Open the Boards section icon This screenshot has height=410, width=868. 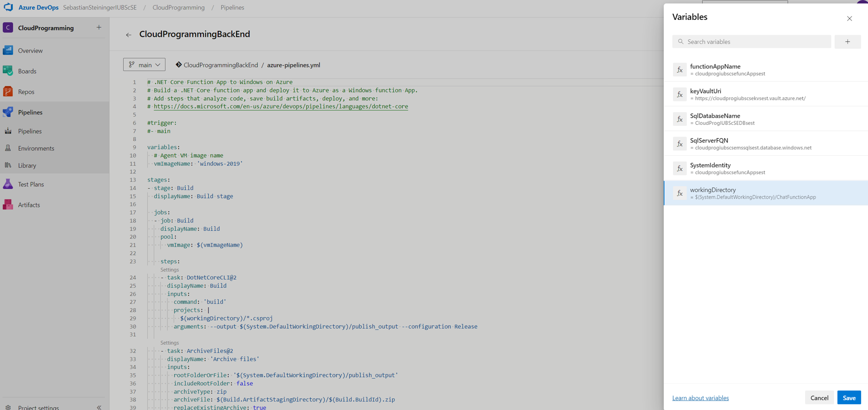(x=8, y=71)
